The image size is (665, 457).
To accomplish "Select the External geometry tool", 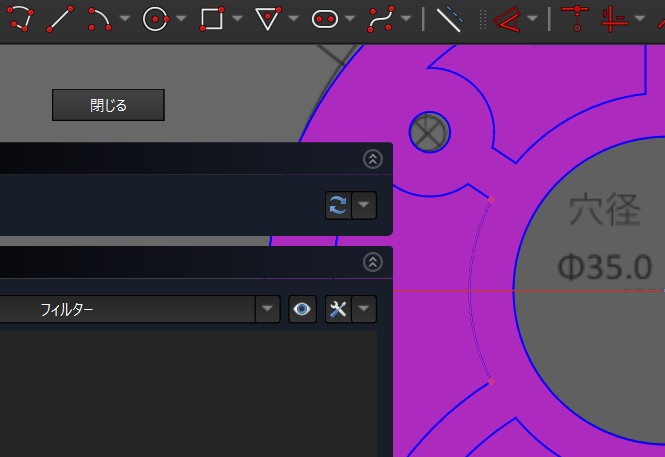I will click(x=507, y=18).
